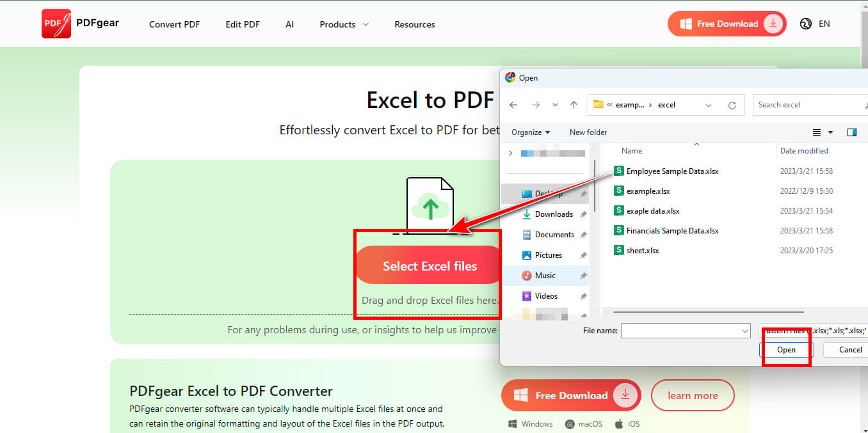Click the Videos folder icon

[x=527, y=295]
